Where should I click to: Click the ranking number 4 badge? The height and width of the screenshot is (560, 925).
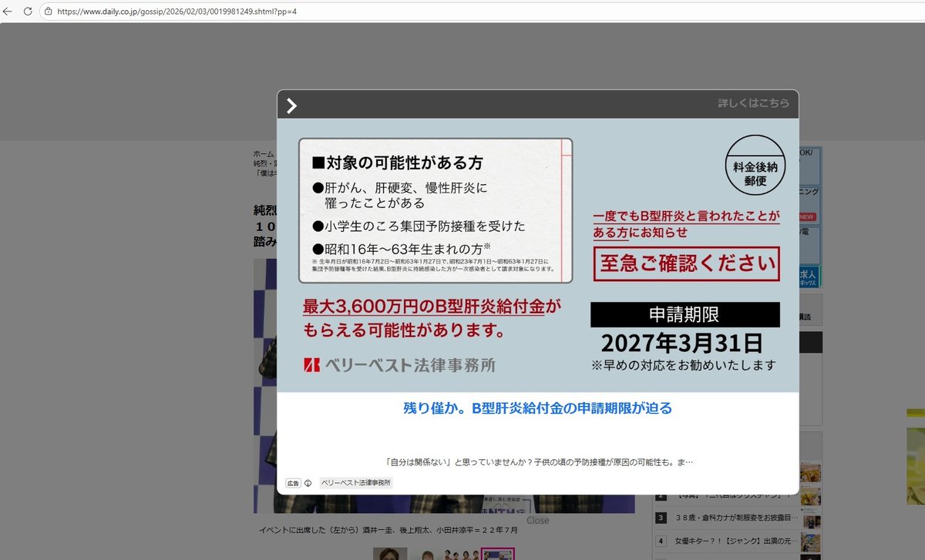(661, 541)
